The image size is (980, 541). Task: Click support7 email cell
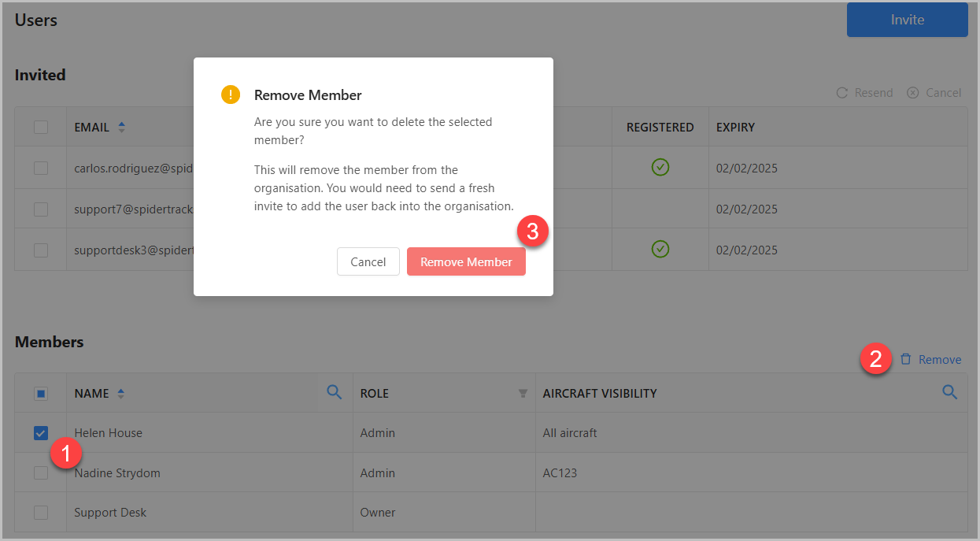click(x=134, y=209)
